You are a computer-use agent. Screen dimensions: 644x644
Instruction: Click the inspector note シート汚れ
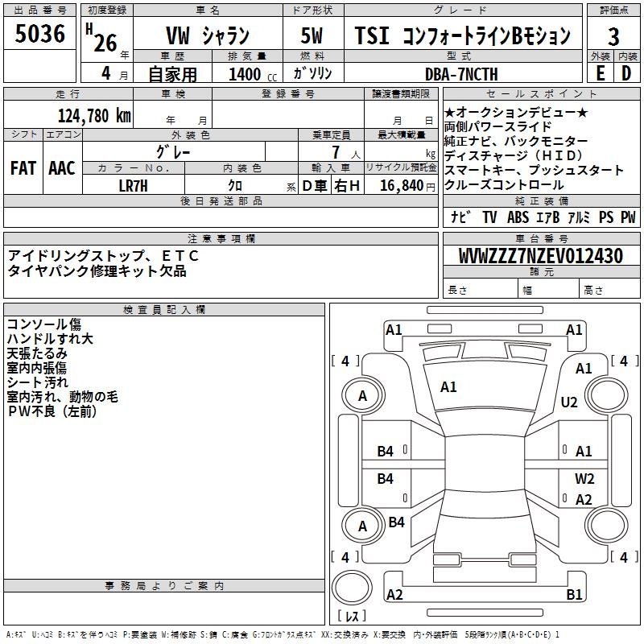37,382
